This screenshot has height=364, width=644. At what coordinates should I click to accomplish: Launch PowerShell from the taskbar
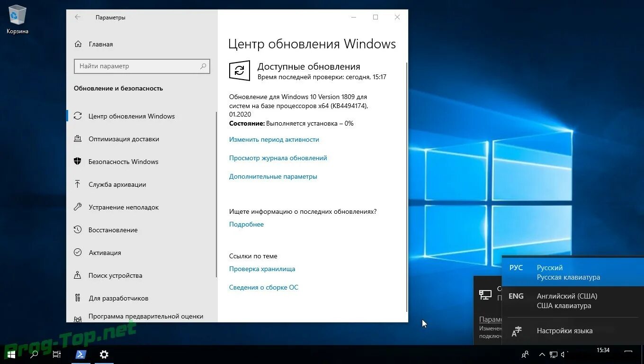coord(81,355)
